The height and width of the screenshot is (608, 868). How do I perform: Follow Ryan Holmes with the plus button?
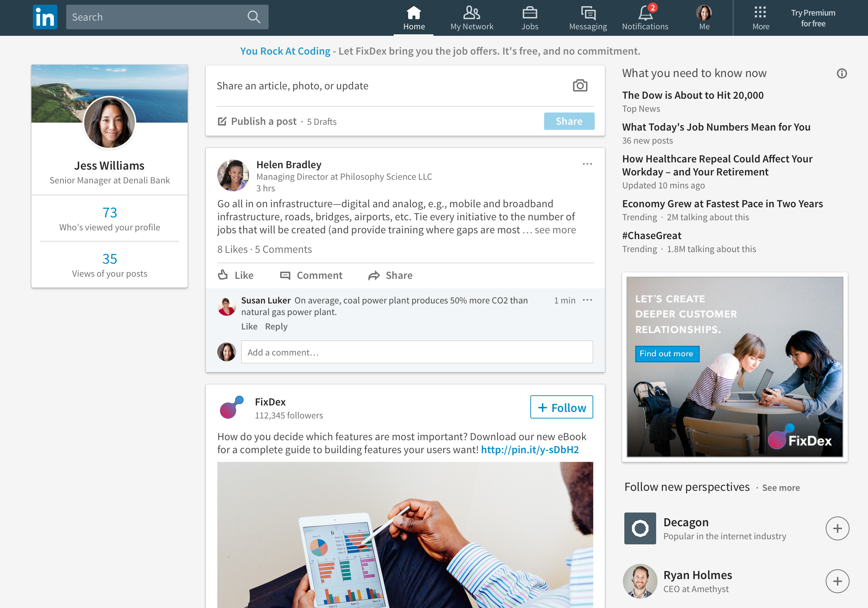(838, 581)
